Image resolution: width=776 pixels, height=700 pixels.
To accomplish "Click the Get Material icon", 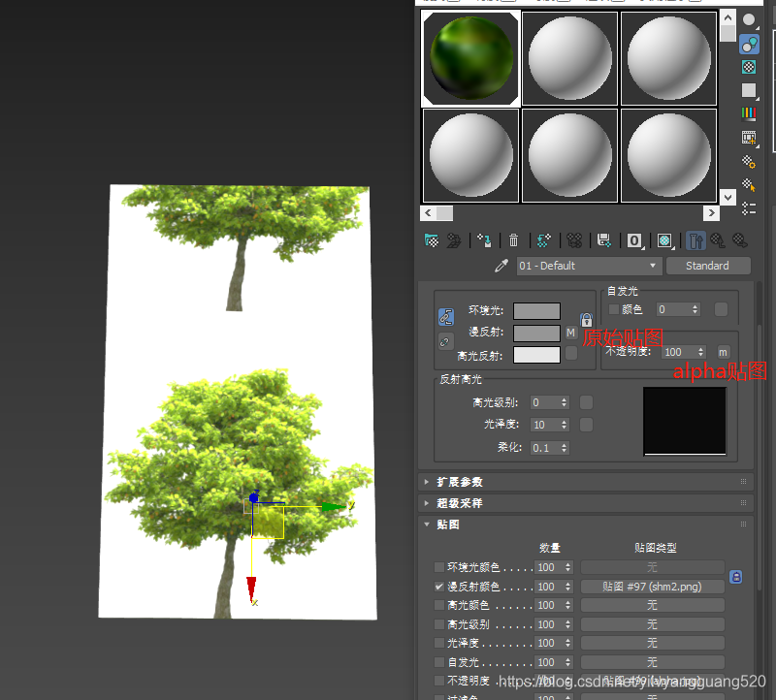I will coord(430,240).
